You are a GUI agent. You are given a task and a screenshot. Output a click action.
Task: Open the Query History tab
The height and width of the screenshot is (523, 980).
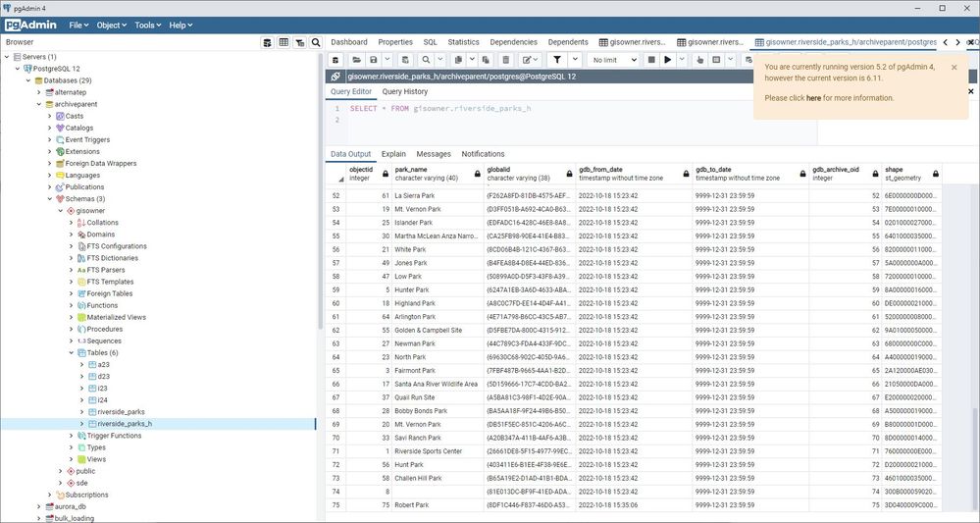pos(405,92)
